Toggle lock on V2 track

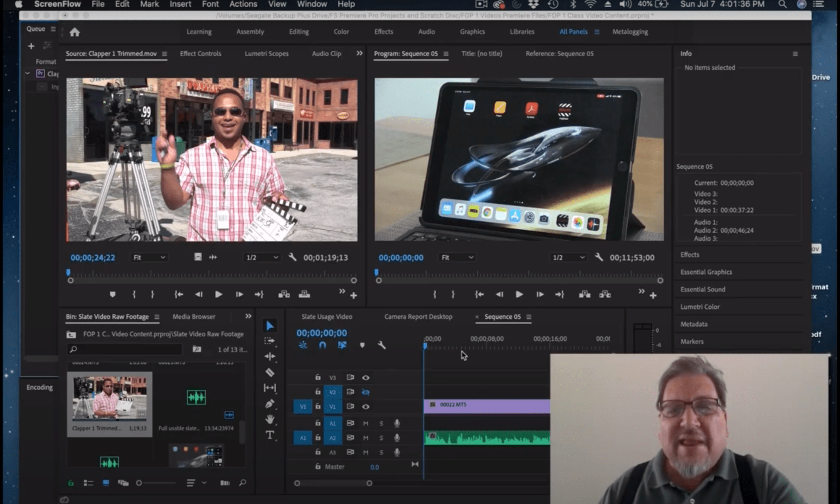click(x=318, y=392)
